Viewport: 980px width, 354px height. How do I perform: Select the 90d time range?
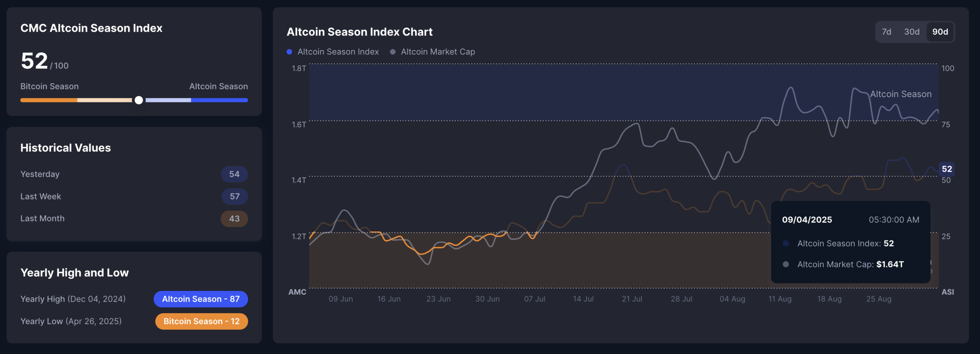coord(940,32)
